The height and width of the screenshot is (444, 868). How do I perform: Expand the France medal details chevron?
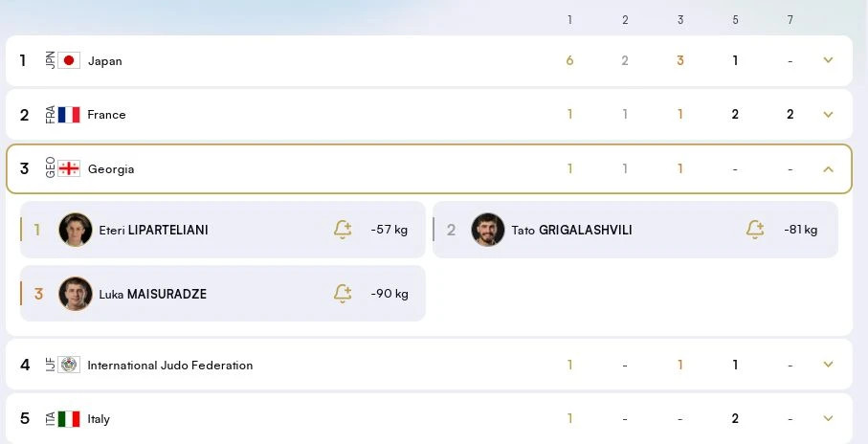coord(828,115)
